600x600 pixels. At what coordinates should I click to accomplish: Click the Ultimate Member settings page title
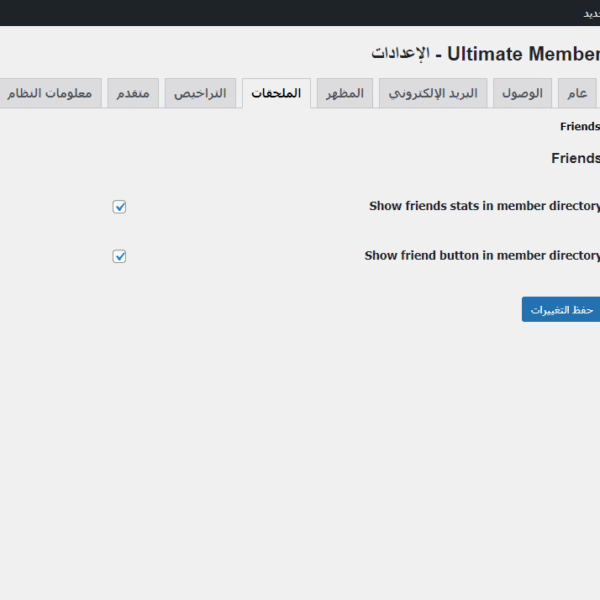click(x=486, y=54)
